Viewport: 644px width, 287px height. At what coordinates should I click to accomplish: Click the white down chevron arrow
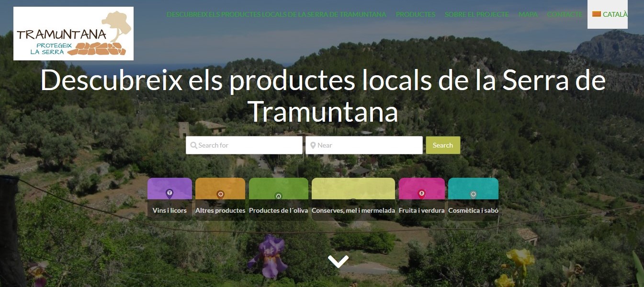pyautogui.click(x=338, y=261)
